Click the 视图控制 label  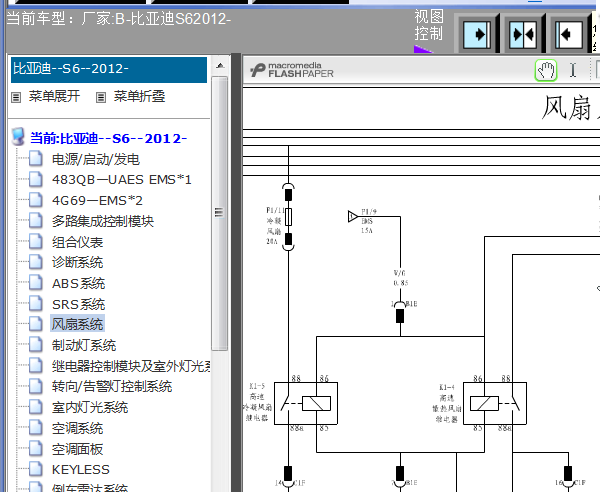point(429,25)
